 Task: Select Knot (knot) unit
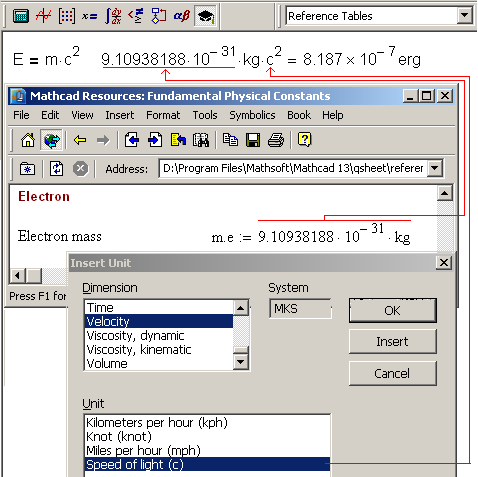[x=207, y=436]
